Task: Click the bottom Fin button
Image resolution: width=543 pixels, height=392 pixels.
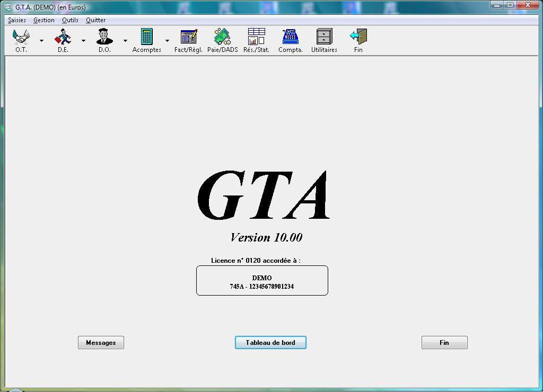Action: [x=444, y=343]
